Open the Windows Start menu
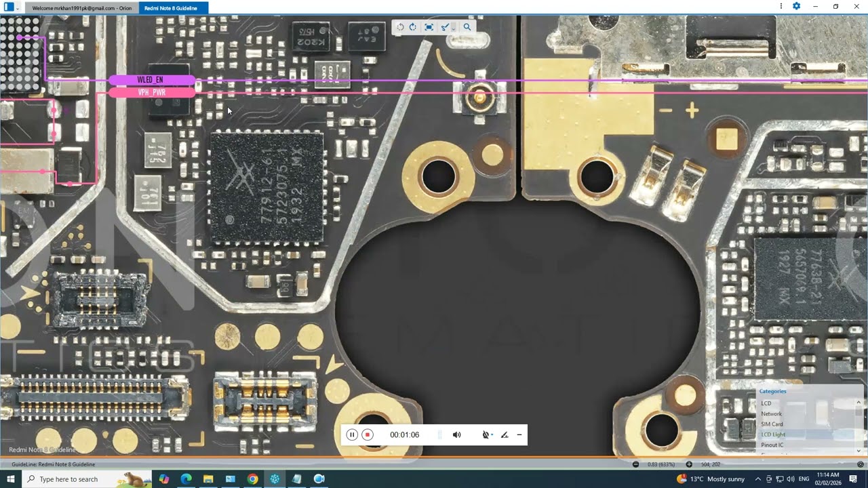 click(11, 479)
